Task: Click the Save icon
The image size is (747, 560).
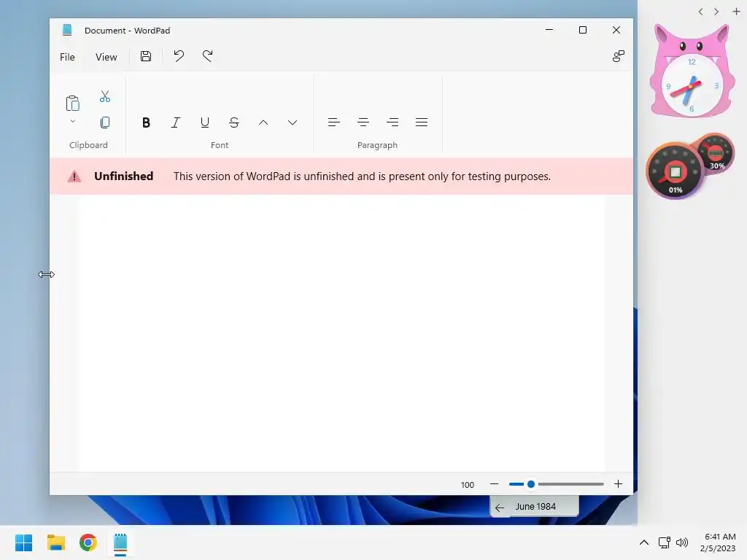Action: click(x=146, y=56)
